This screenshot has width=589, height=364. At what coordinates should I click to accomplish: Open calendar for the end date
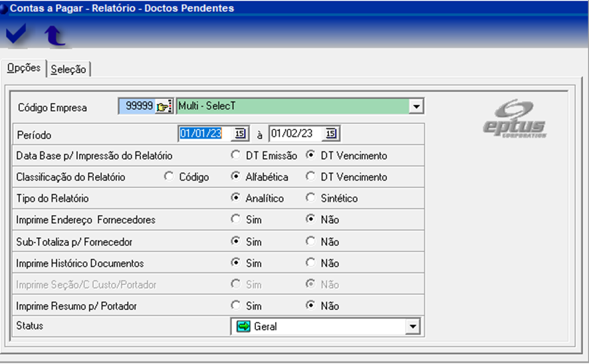pyautogui.click(x=332, y=134)
